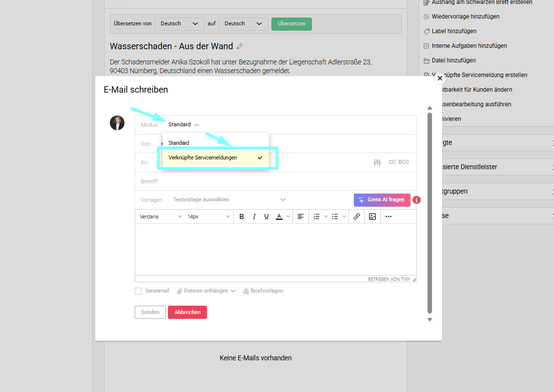Click the Briefvorlagen icon

pos(246,292)
